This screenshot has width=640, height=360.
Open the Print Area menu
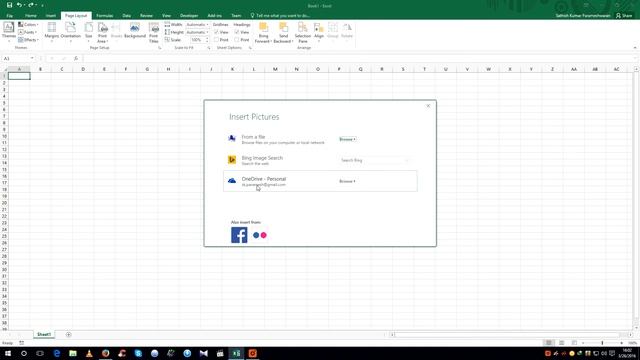[x=102, y=33]
